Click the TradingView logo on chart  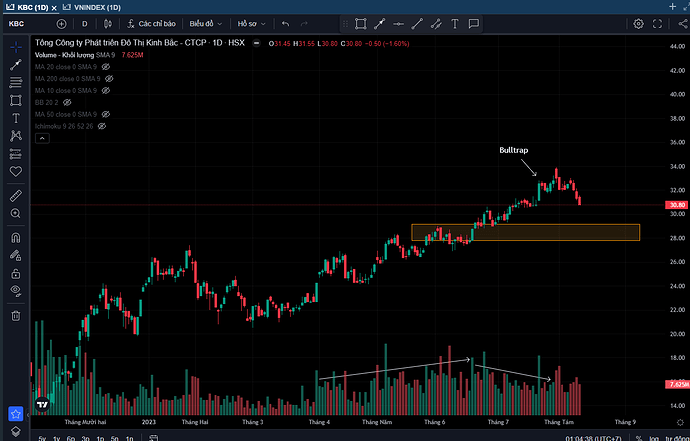(x=42, y=404)
